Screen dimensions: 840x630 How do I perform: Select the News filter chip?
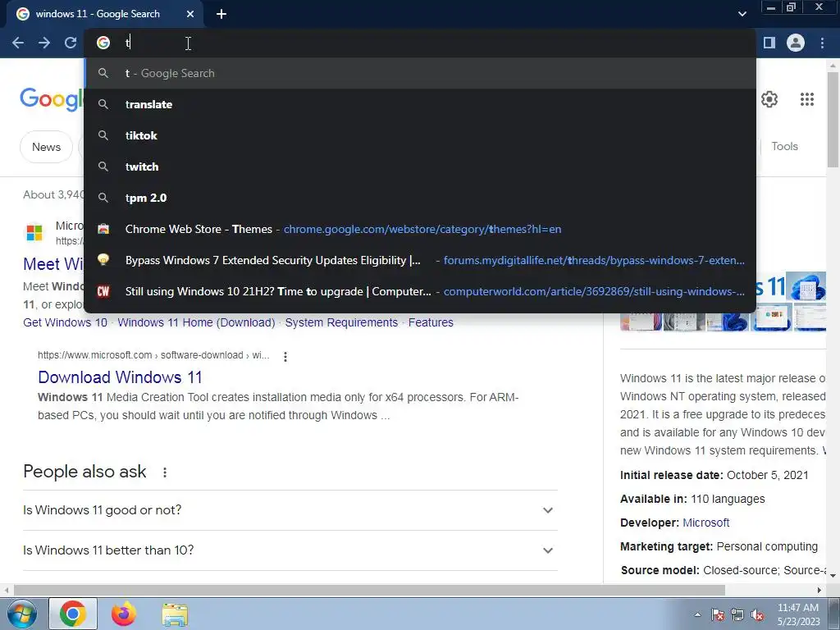[x=46, y=147]
